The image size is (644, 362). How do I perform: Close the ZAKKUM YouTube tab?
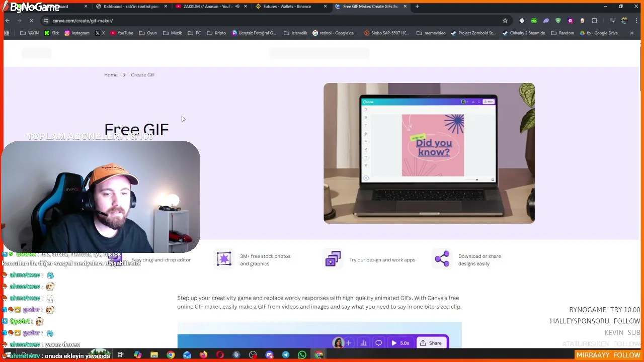tap(246, 7)
